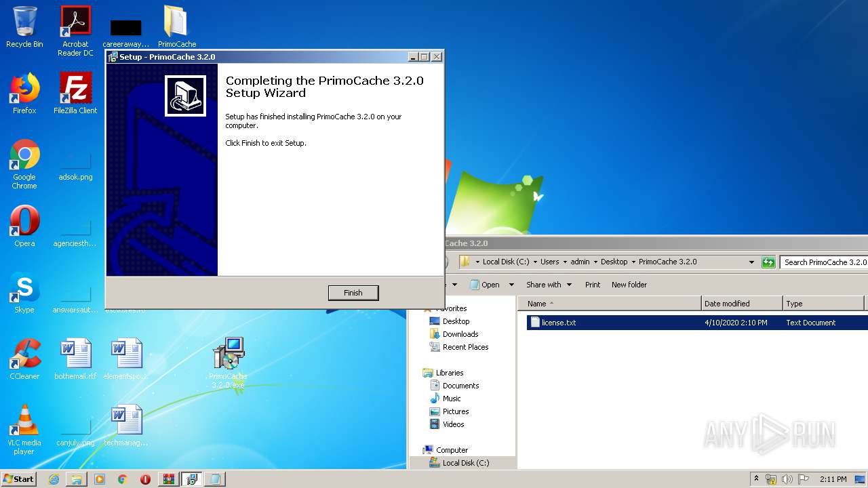
Task: Open the volume control in the tray
Action: point(787,479)
